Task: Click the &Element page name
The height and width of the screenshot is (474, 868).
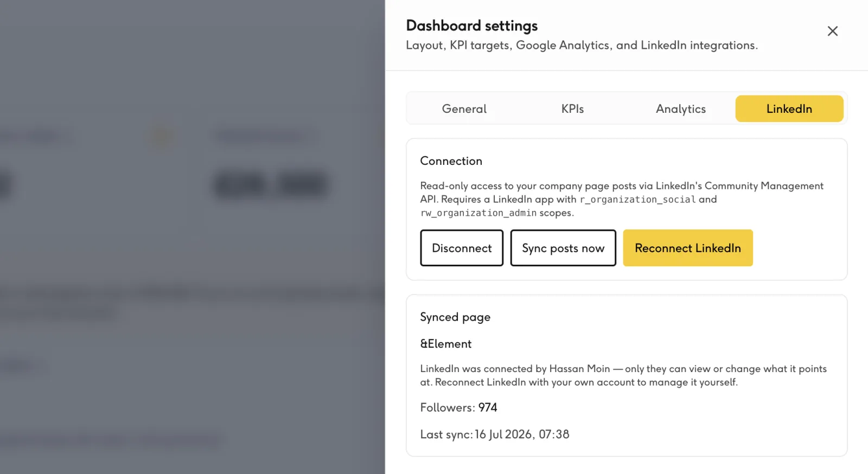Action: point(446,344)
